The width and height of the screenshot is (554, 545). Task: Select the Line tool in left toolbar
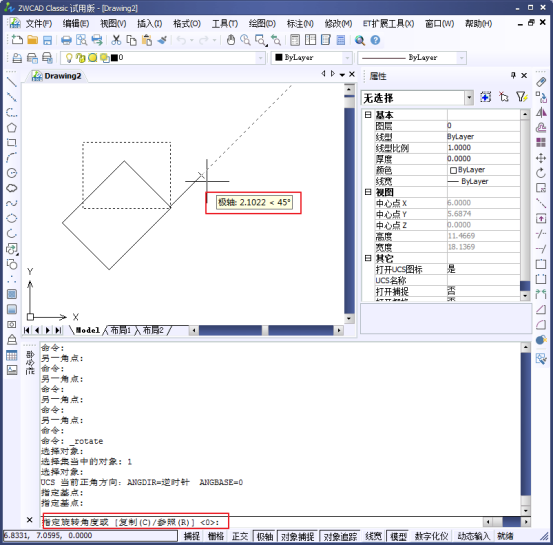click(12, 82)
